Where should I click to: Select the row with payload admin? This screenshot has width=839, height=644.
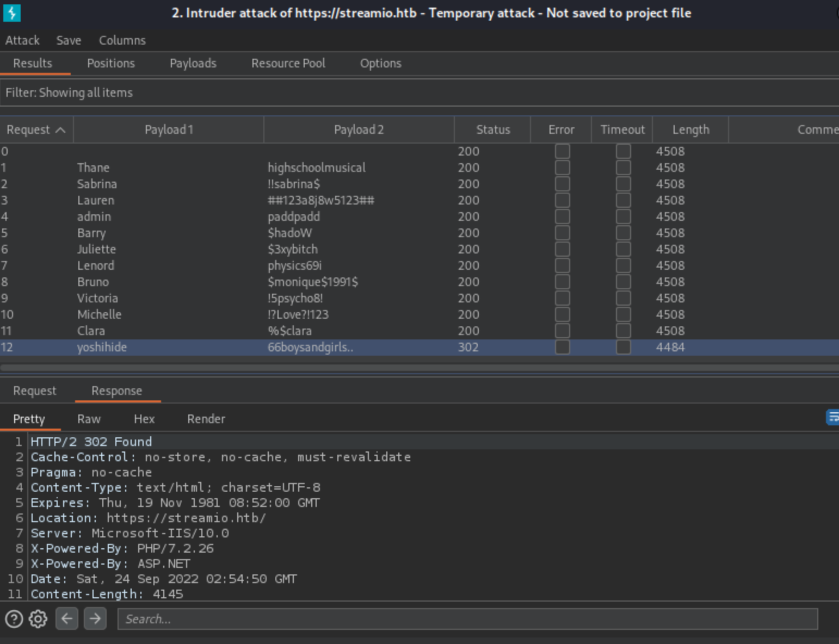[x=419, y=216]
